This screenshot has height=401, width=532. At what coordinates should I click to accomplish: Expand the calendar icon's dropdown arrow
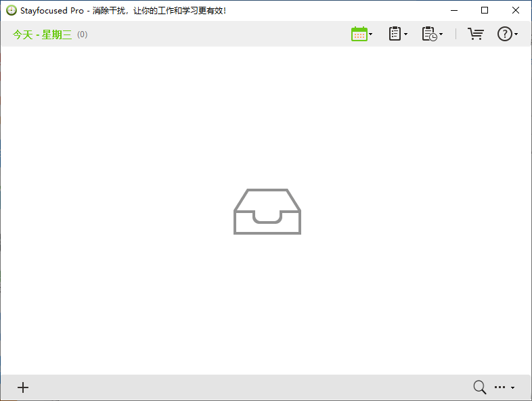point(370,34)
